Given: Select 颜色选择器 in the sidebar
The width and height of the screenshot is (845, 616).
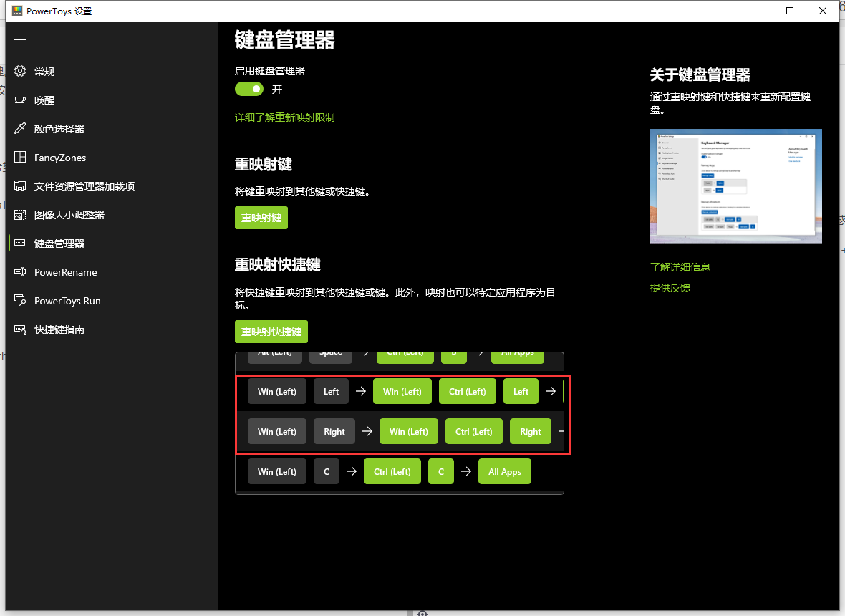Looking at the screenshot, I should [112, 128].
